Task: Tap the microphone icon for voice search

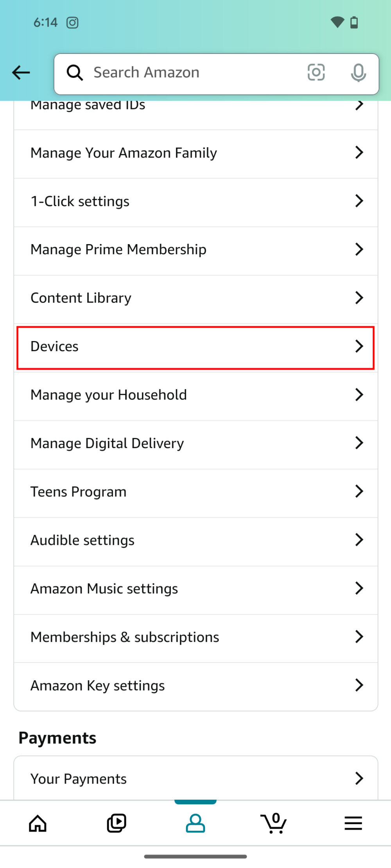Action: coord(359,73)
